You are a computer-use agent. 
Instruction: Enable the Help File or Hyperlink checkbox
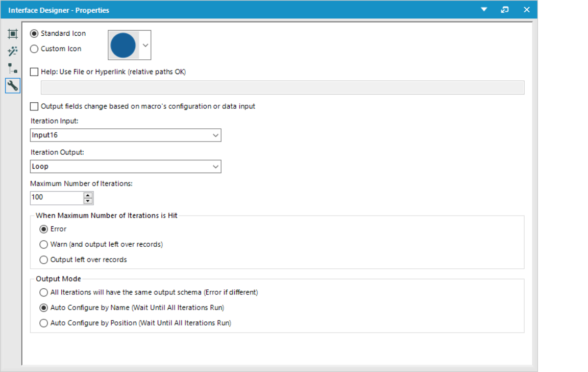coord(34,72)
